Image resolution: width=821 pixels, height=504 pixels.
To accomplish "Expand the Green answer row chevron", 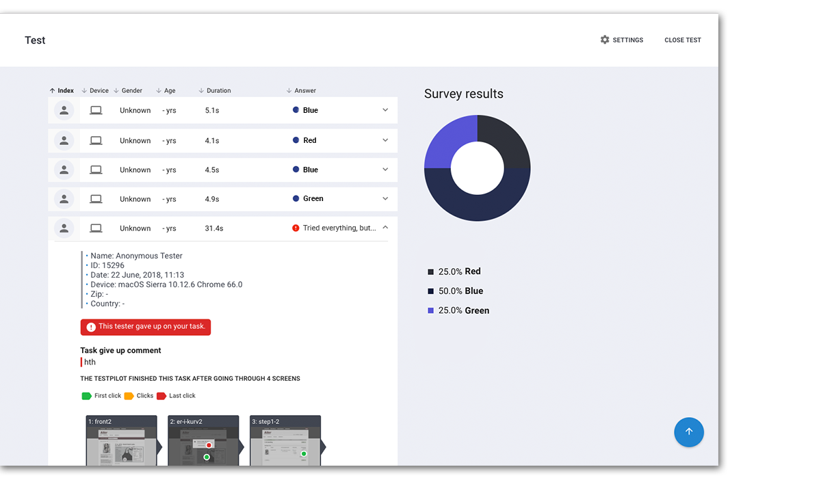I will (x=385, y=198).
